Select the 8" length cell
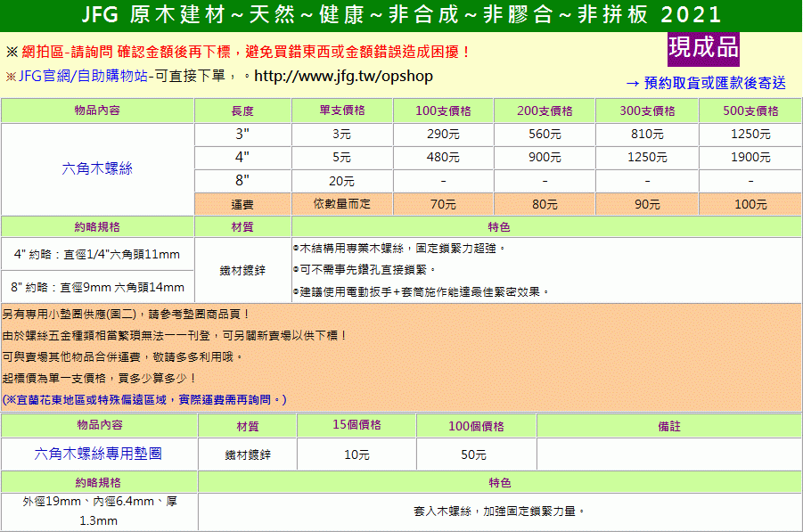This screenshot has height=532, width=803. click(x=242, y=181)
